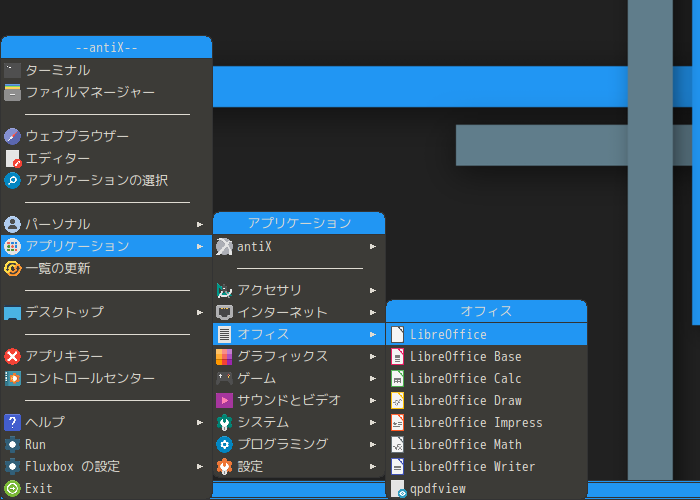Click the ゲーム label text

[257, 379]
